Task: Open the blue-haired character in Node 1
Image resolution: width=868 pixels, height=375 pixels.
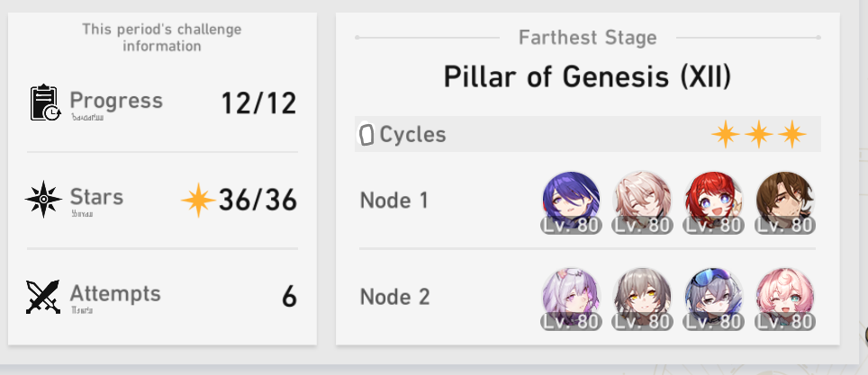Action: [x=571, y=201]
